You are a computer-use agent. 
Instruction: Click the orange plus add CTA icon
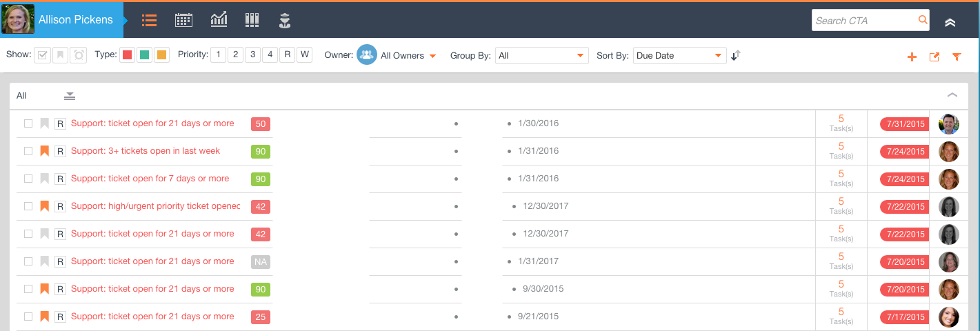click(x=912, y=57)
